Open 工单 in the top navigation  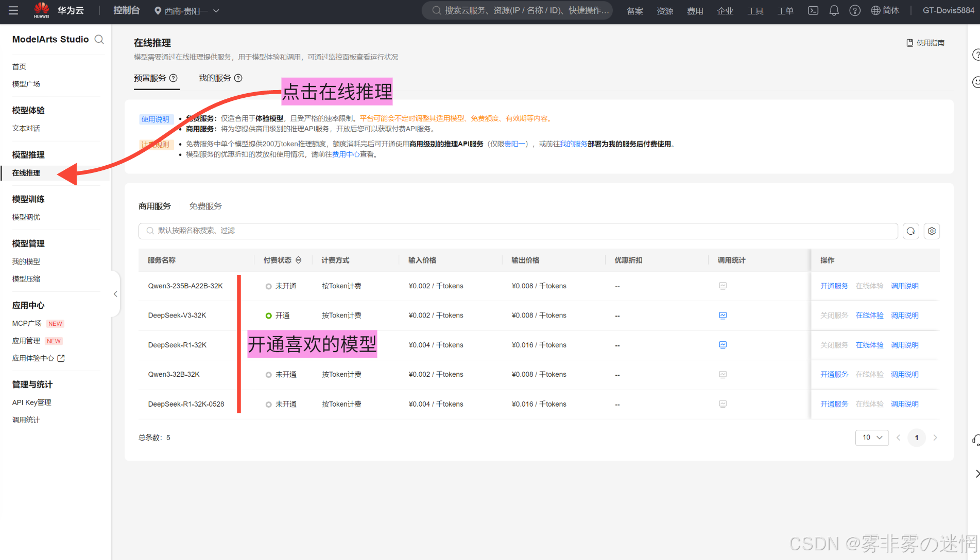coord(785,11)
